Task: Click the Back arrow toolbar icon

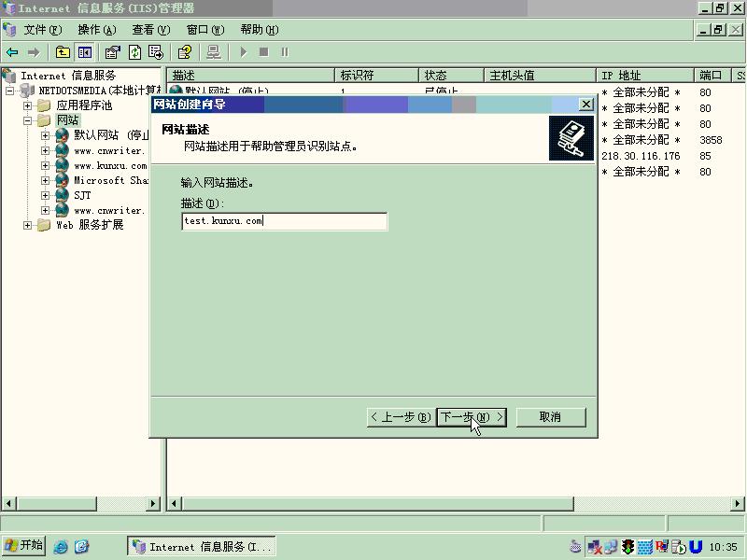Action: (12, 52)
